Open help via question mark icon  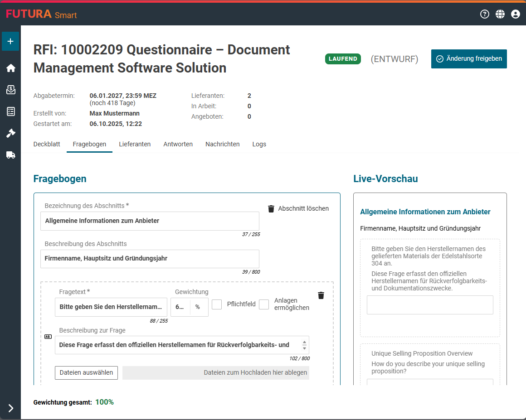point(485,14)
